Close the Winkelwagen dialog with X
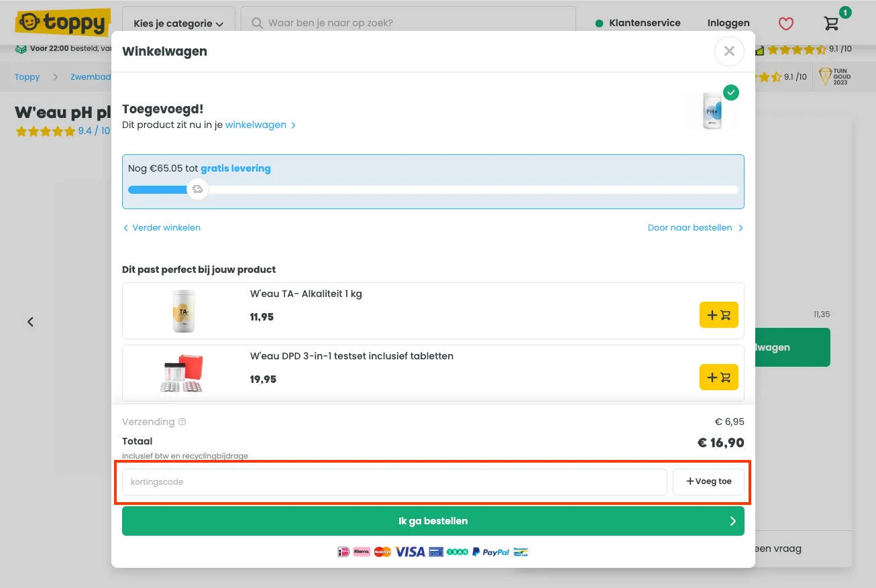This screenshot has height=588, width=876. pos(729,51)
